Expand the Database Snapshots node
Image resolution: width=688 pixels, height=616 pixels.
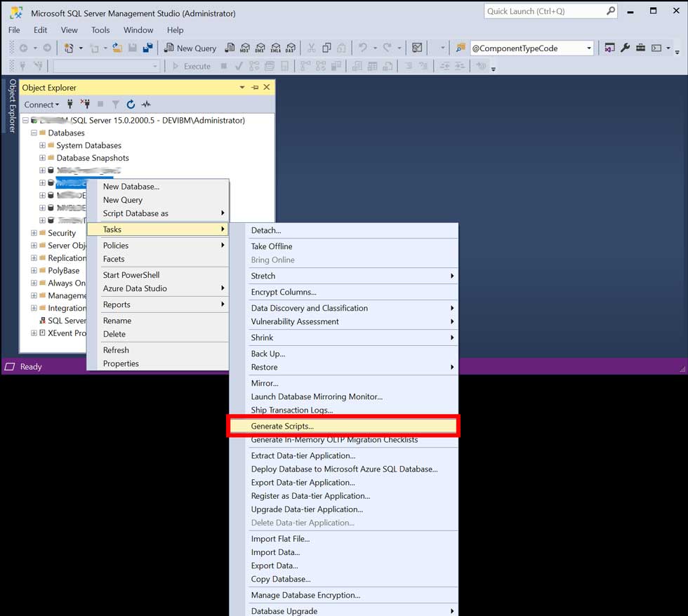[x=42, y=158]
